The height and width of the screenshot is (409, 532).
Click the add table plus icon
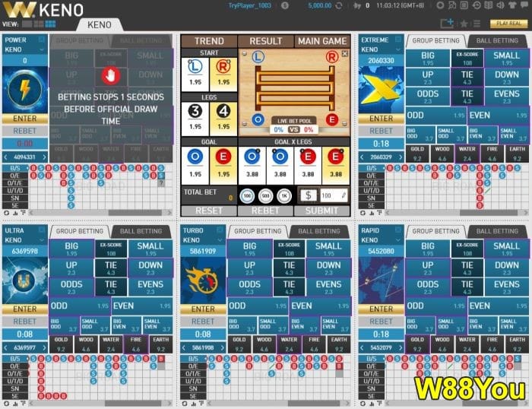tap(447, 24)
